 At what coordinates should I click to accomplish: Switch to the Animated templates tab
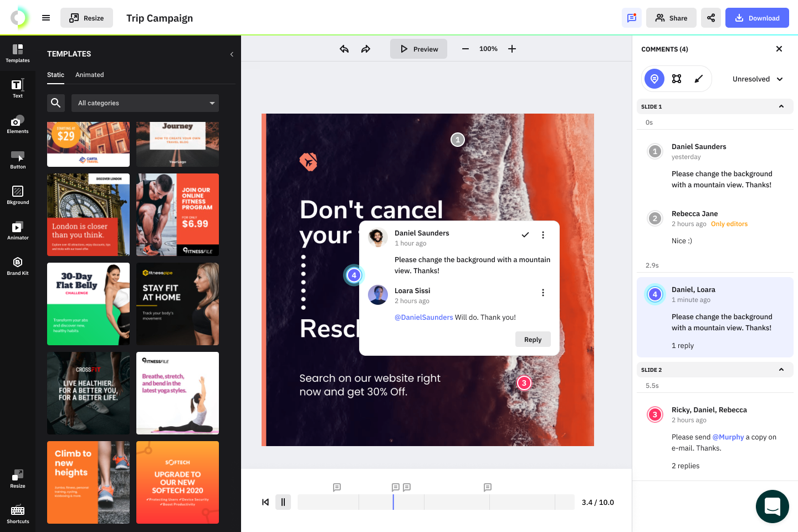click(x=90, y=75)
